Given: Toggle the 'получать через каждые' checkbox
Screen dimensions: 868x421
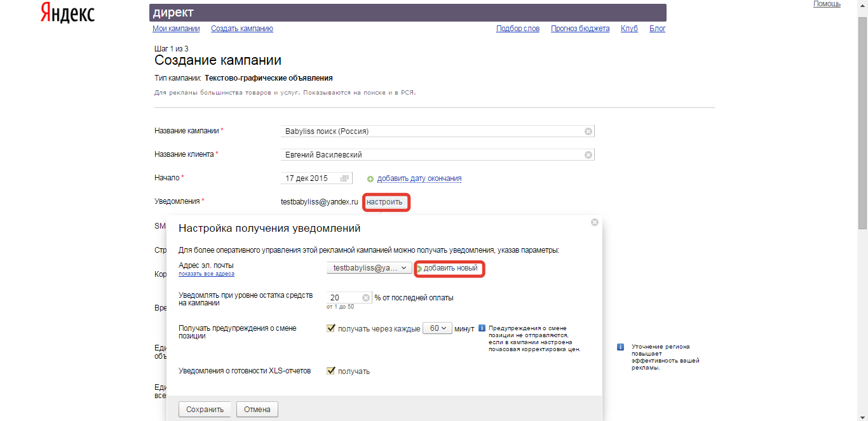Looking at the screenshot, I should point(330,328).
